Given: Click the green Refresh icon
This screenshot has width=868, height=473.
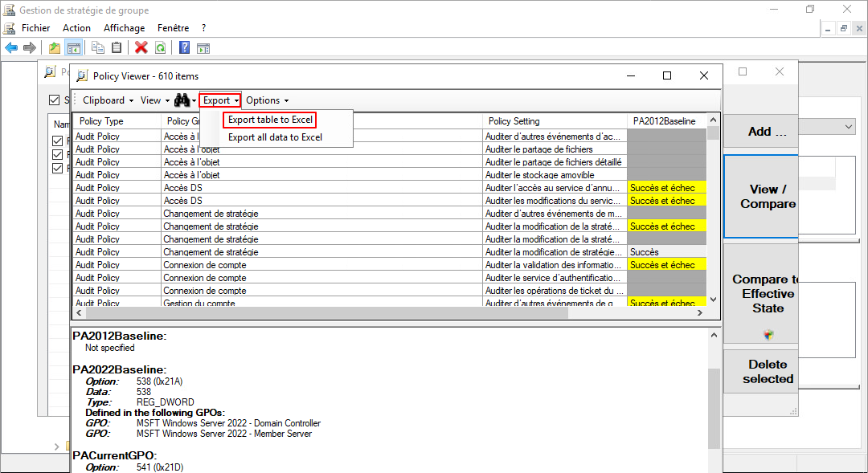Looking at the screenshot, I should [160, 48].
